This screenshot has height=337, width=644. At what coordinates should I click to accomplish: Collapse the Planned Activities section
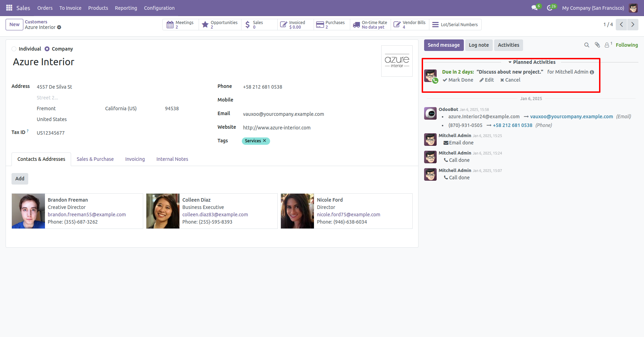point(532,62)
